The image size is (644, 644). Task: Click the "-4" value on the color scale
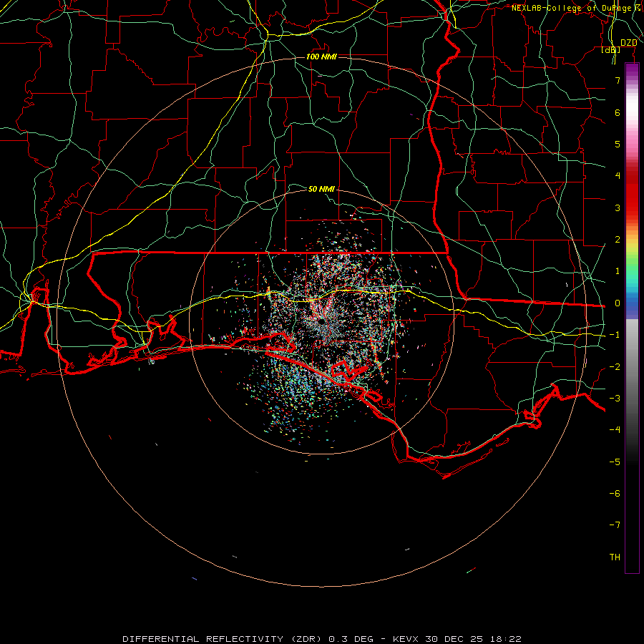[615, 429]
